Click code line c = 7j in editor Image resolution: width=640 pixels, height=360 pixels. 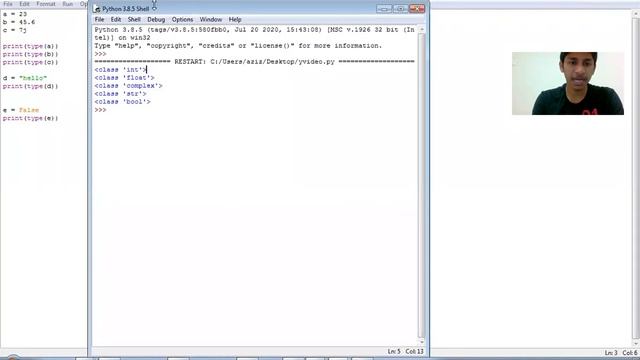[x=15, y=30]
